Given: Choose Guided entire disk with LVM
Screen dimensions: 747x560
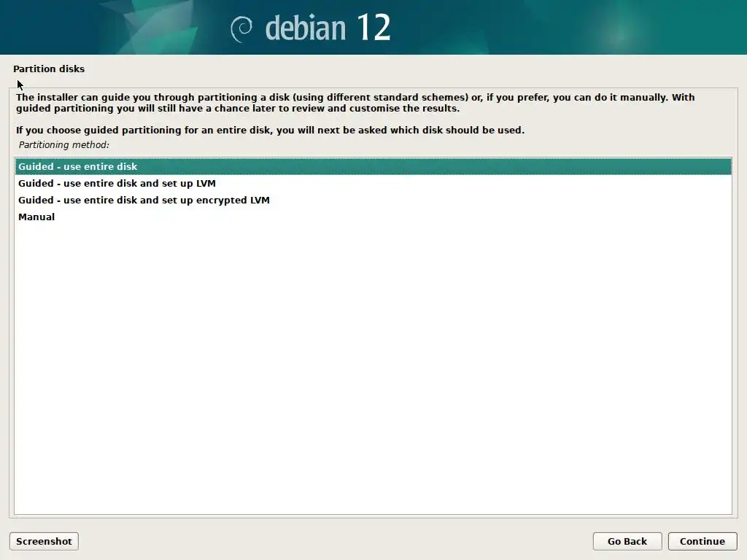Looking at the screenshot, I should point(373,183).
